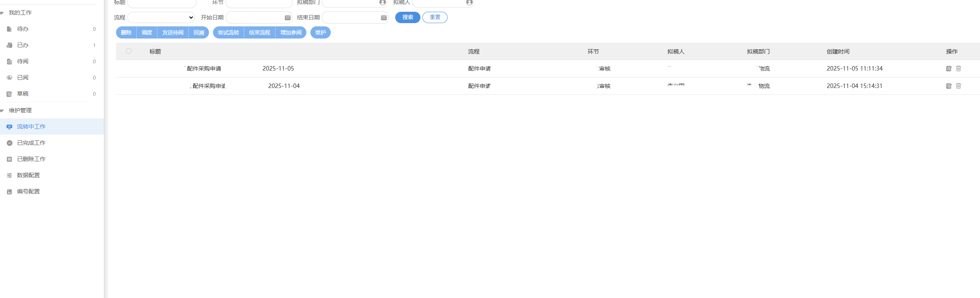Open 待办 in the sidebar
The image size is (980, 298).
23,29
